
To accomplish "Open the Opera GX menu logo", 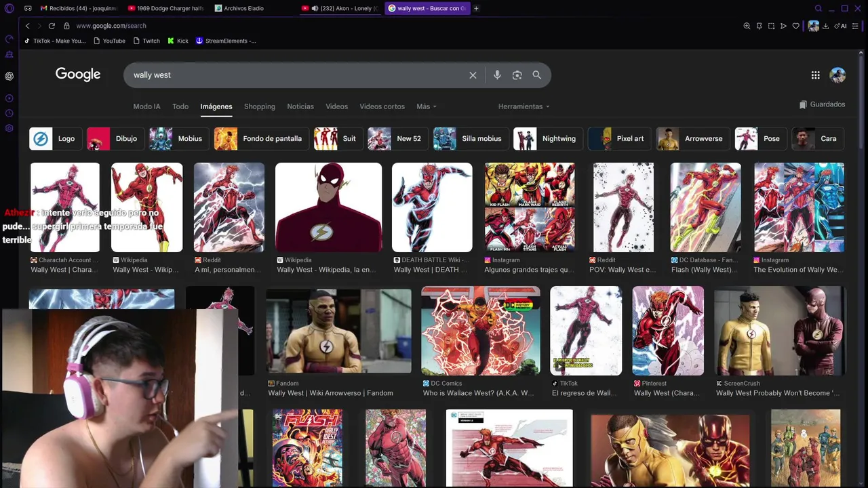I will (x=9, y=8).
